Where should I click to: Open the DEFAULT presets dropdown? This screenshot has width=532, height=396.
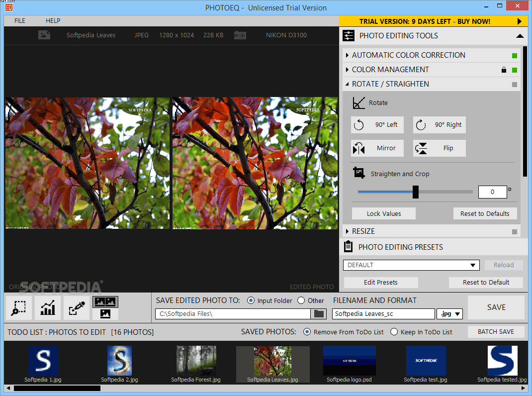click(411, 265)
